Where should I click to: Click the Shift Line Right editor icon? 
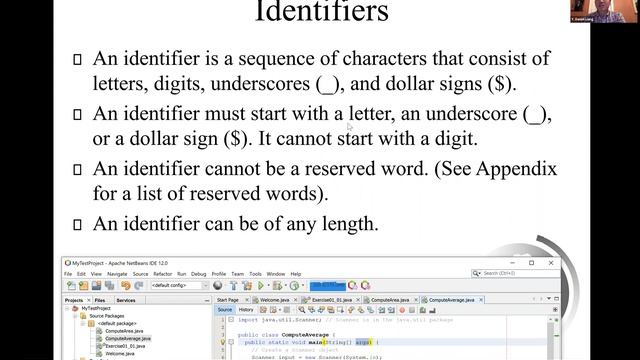(x=391, y=310)
